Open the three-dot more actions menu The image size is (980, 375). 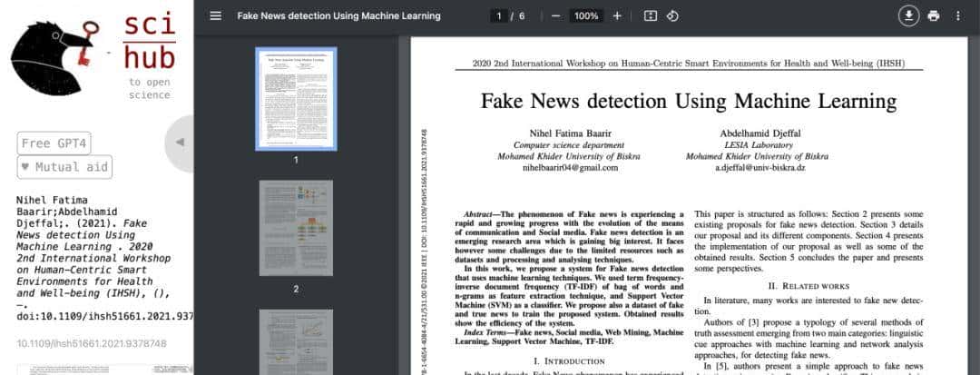(x=958, y=16)
